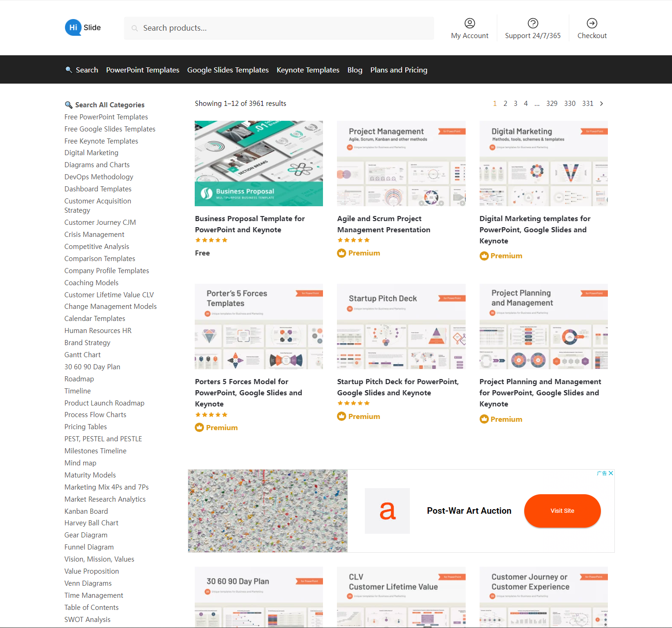The height and width of the screenshot is (628, 672).
Task: Open the Google Slides Templates menu
Action: click(x=228, y=70)
